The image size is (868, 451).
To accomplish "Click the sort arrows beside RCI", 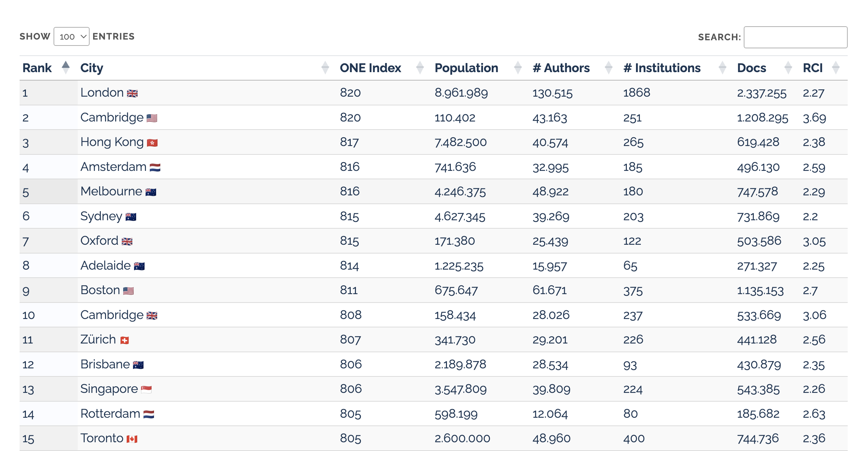I will coord(836,68).
